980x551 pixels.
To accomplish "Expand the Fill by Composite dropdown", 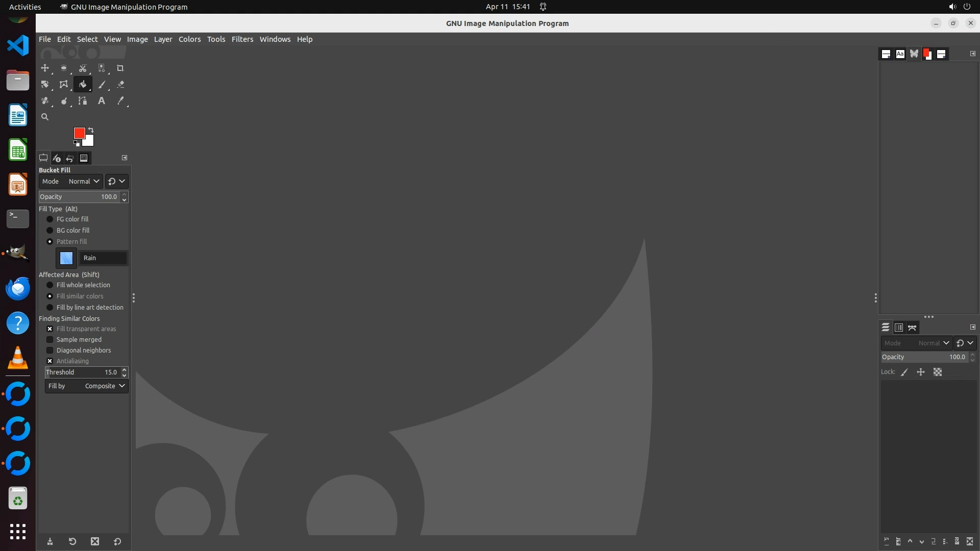I will click(x=86, y=386).
